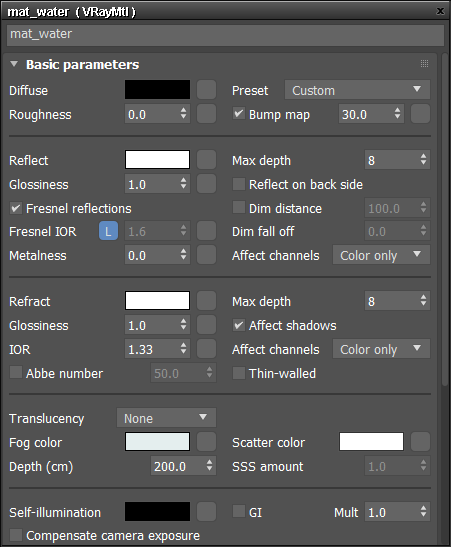Image resolution: width=451 pixels, height=547 pixels.
Task: Open the Self-illumination map slot button
Action: pos(206,512)
